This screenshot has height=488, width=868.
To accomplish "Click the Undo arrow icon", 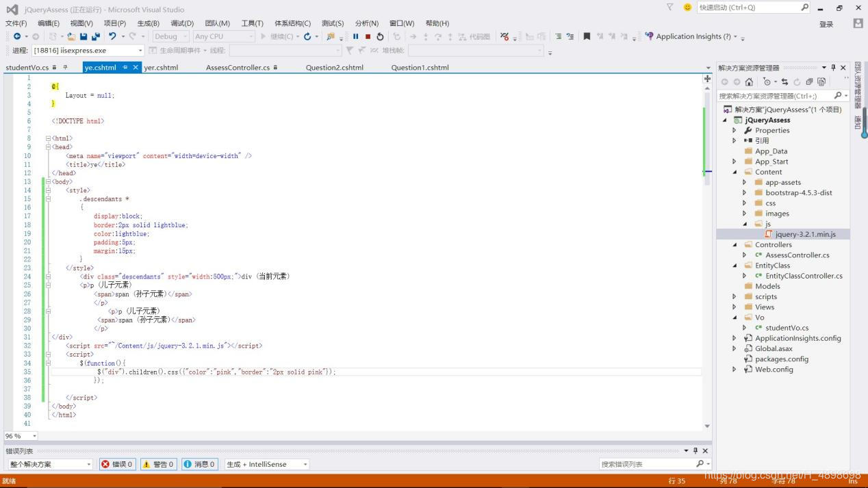I will point(112,36).
